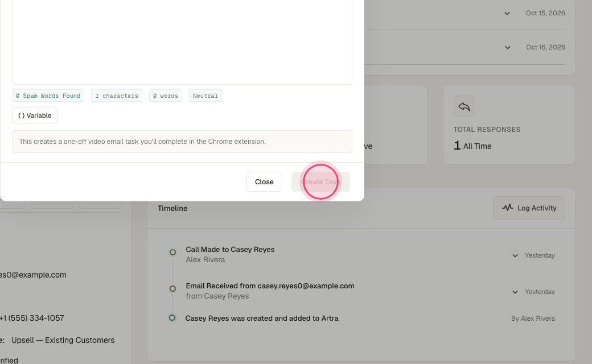
Task: Click the TOTAL RESPONSES label
Action: point(487,129)
